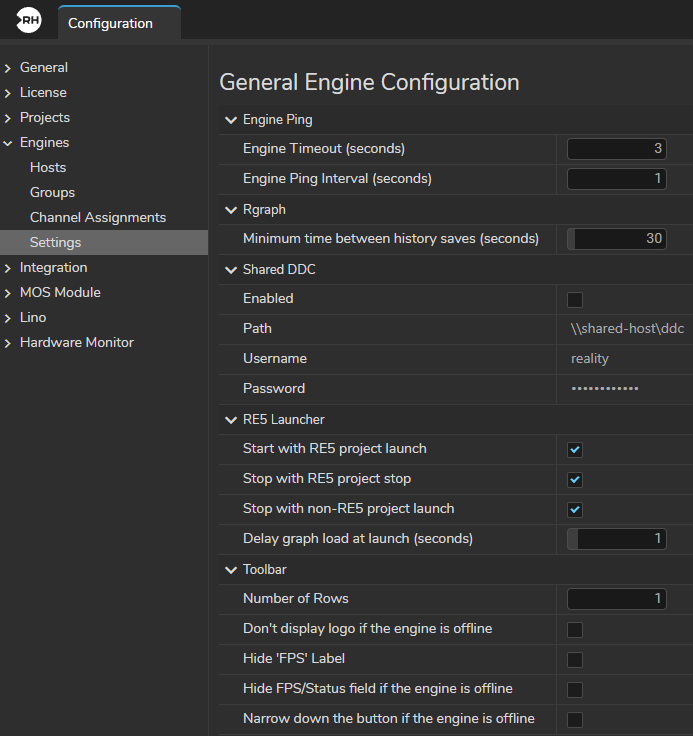Uncheck Start with RE5 project launch
This screenshot has width=693, height=736.
[x=575, y=449]
